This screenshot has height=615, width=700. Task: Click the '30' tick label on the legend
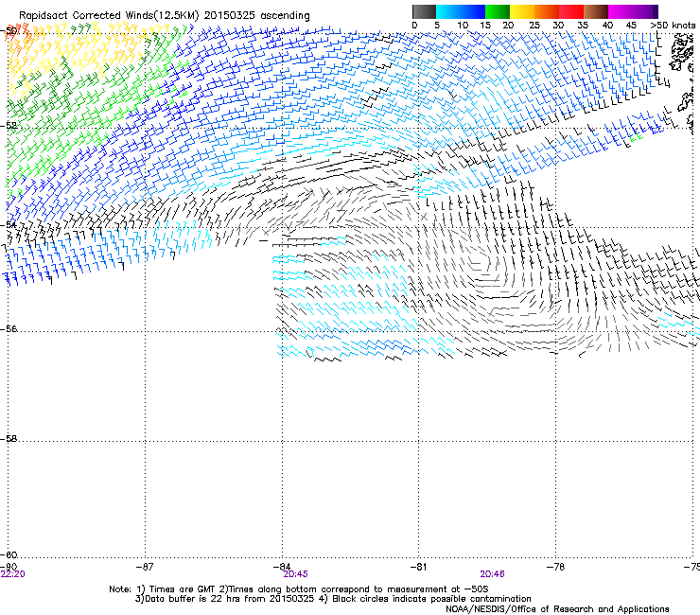tap(558, 26)
